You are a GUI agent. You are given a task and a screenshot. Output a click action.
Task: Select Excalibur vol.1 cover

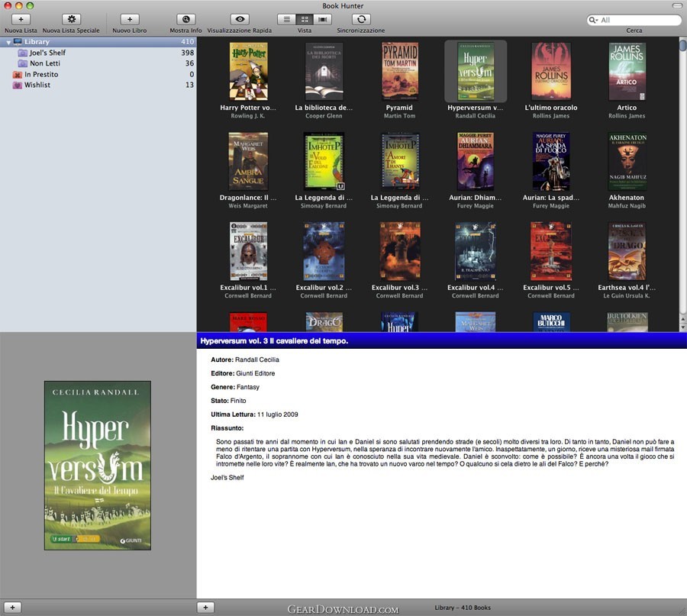[248, 251]
